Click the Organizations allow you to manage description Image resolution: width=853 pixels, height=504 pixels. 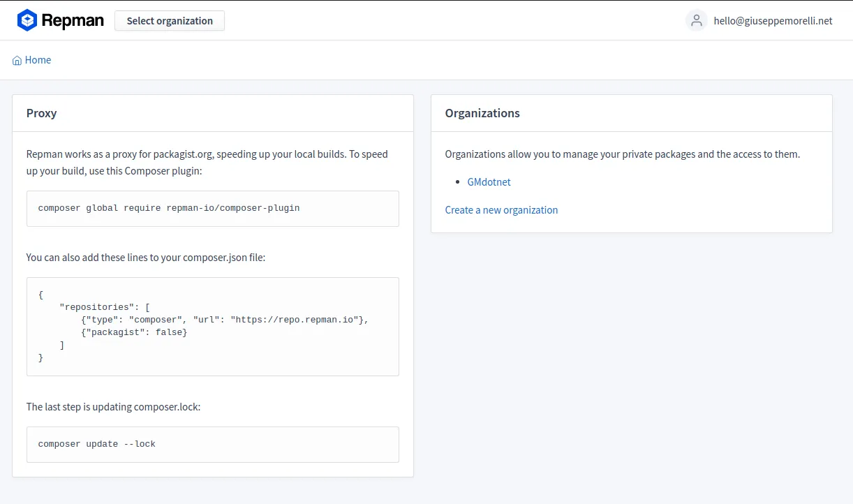click(x=622, y=154)
